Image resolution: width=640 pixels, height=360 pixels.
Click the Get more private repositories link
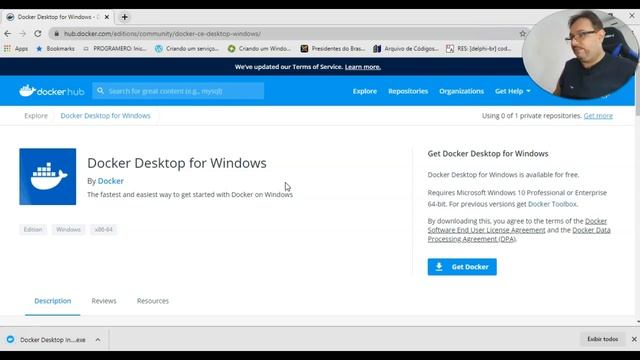(598, 116)
